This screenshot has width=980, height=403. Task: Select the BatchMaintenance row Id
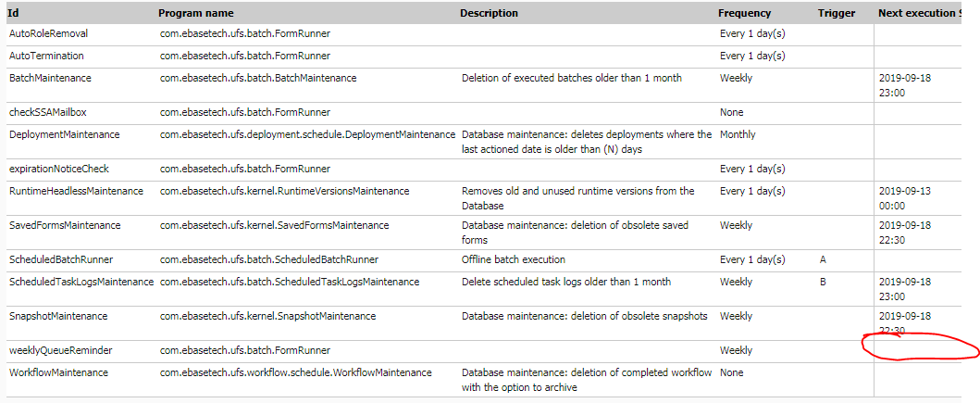pos(50,78)
